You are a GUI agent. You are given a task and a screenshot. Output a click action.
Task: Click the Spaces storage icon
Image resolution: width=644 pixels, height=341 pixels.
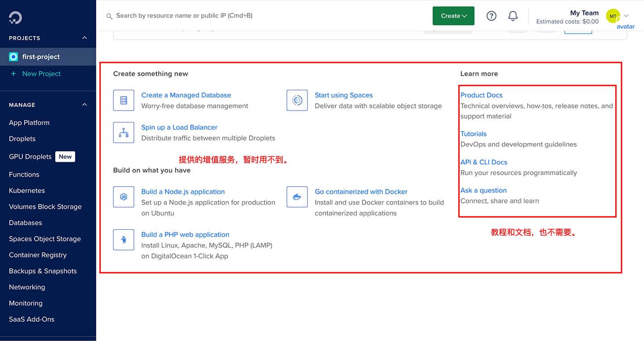click(297, 100)
